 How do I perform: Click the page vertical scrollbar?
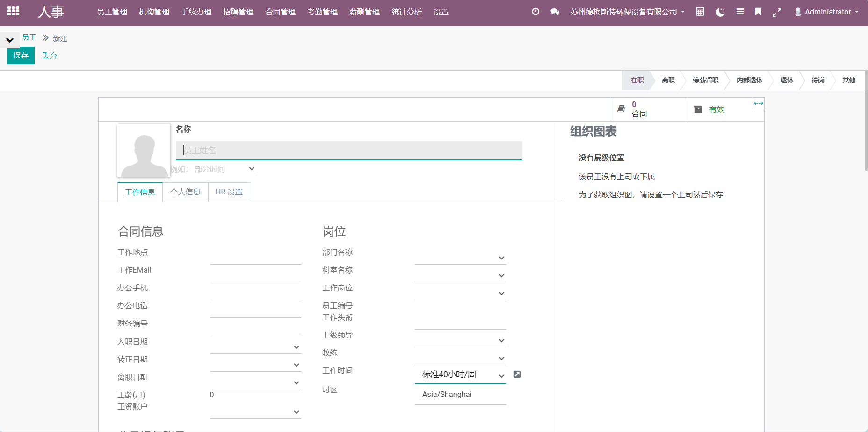tap(866, 121)
